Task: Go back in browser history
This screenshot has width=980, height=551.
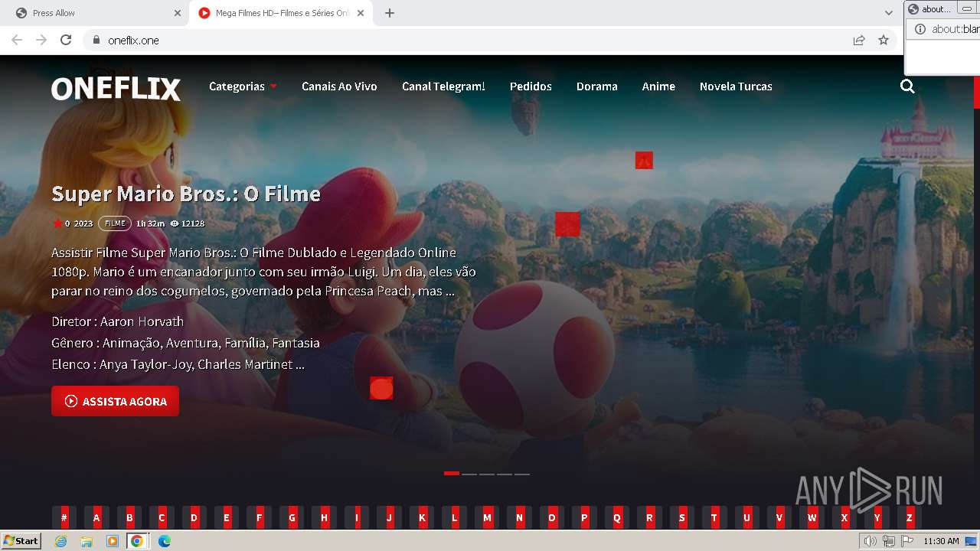Action: pos(17,40)
